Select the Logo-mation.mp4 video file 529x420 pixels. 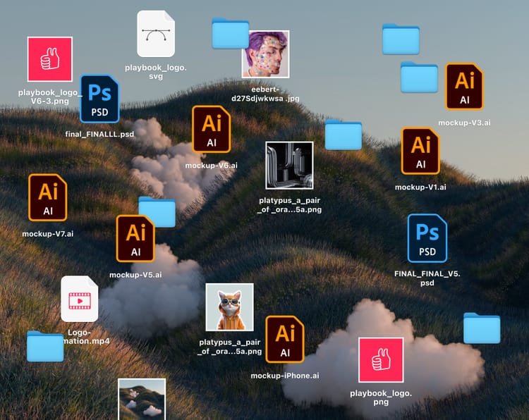(79, 299)
